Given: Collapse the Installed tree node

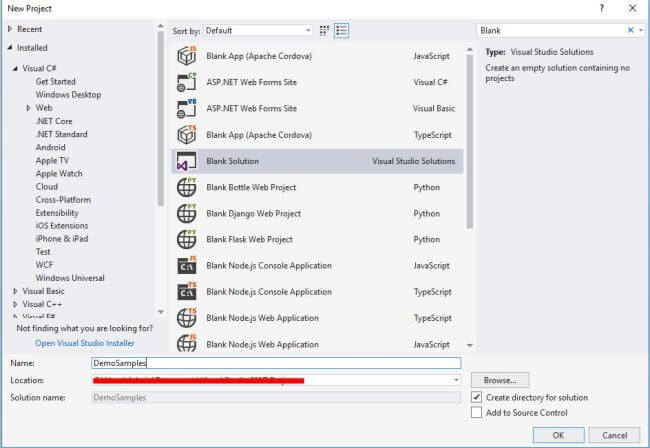Looking at the screenshot, I should (10, 48).
